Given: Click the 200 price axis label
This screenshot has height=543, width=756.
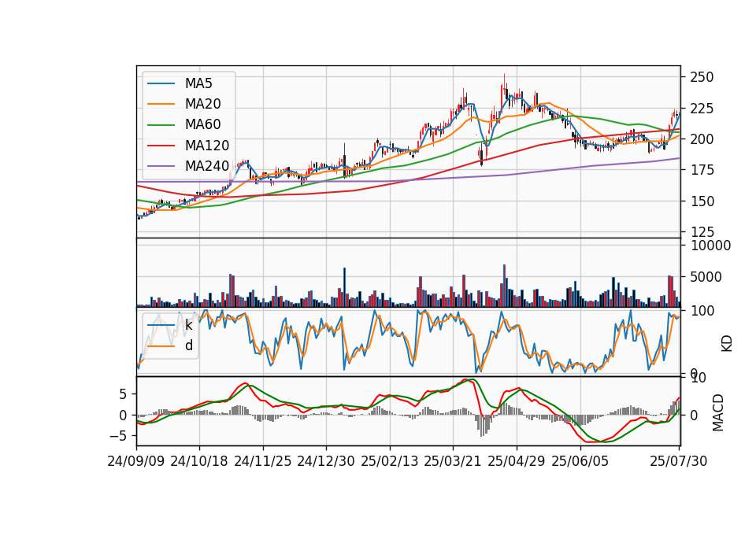Looking at the screenshot, I should 702,139.
